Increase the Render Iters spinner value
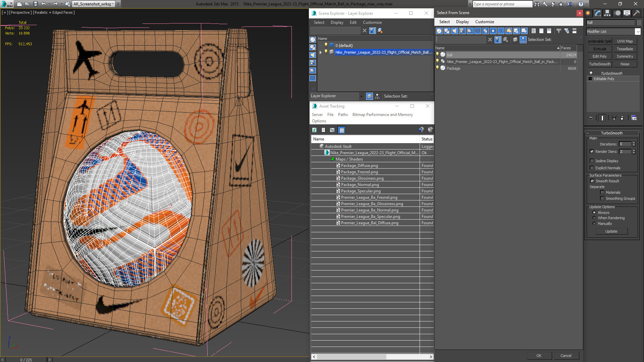The width and height of the screenshot is (644, 362). 634,150
